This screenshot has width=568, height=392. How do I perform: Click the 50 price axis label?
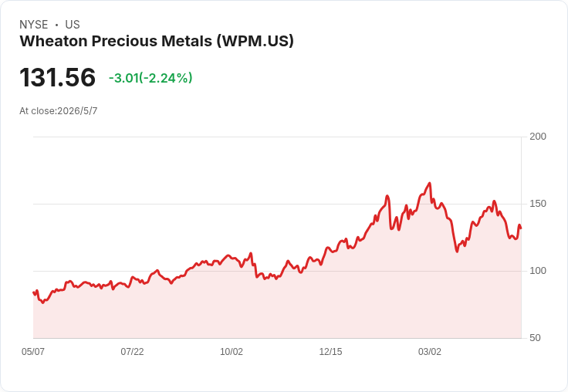(x=535, y=338)
